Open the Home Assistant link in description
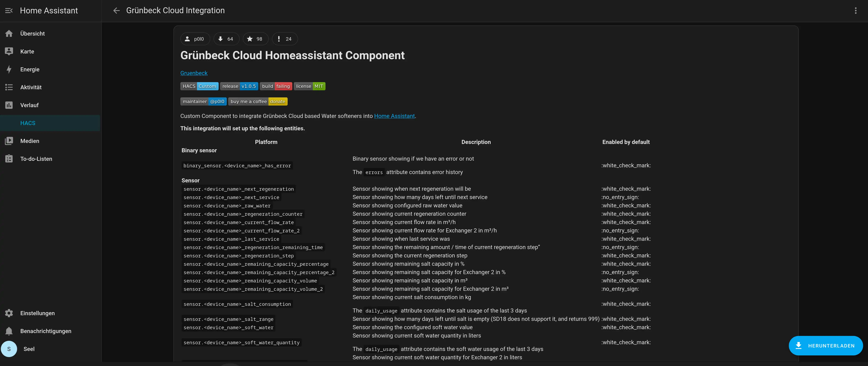Viewport: 868px width, 366px height. (x=394, y=116)
